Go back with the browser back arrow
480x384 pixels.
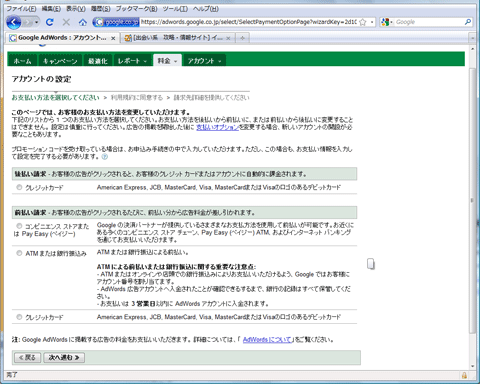point(14,22)
